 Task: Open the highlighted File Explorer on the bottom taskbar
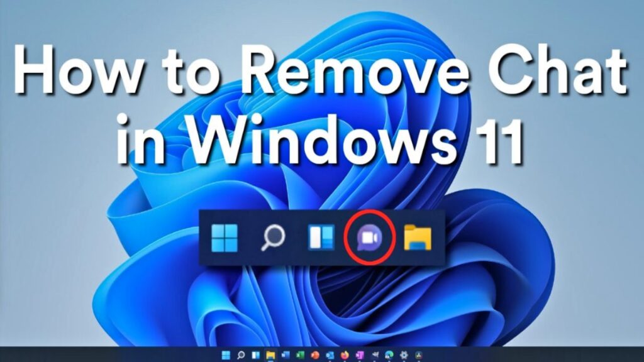pos(271,354)
